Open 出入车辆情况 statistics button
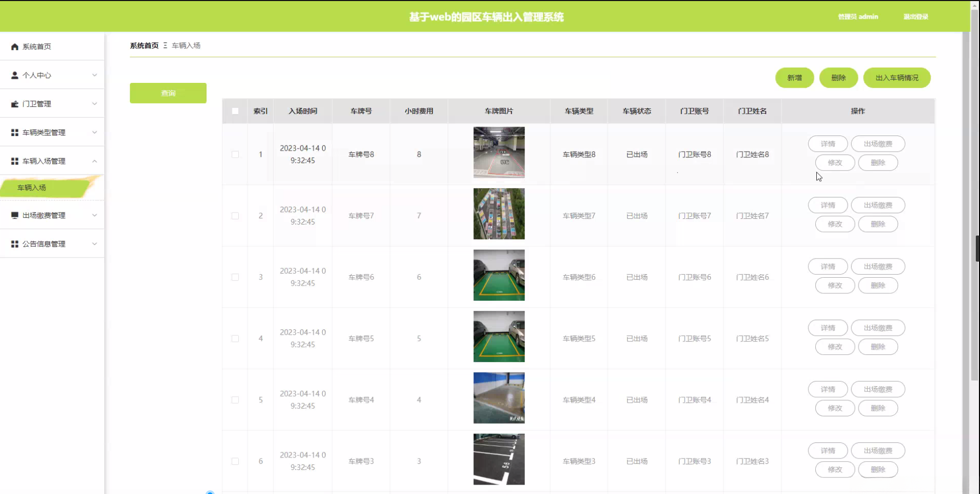This screenshot has height=494, width=980. (897, 78)
